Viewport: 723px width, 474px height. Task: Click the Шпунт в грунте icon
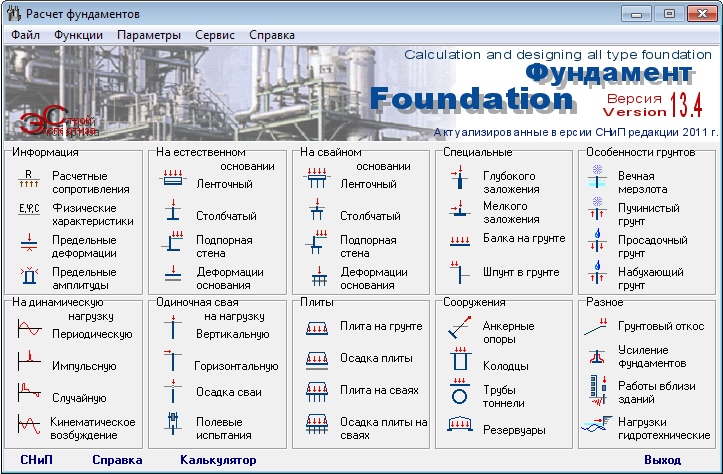coord(459,273)
